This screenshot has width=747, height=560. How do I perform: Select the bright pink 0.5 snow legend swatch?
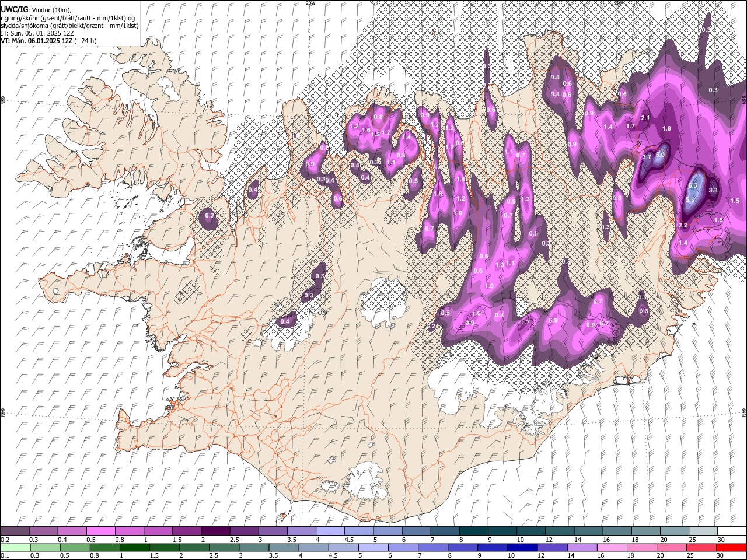point(100,531)
